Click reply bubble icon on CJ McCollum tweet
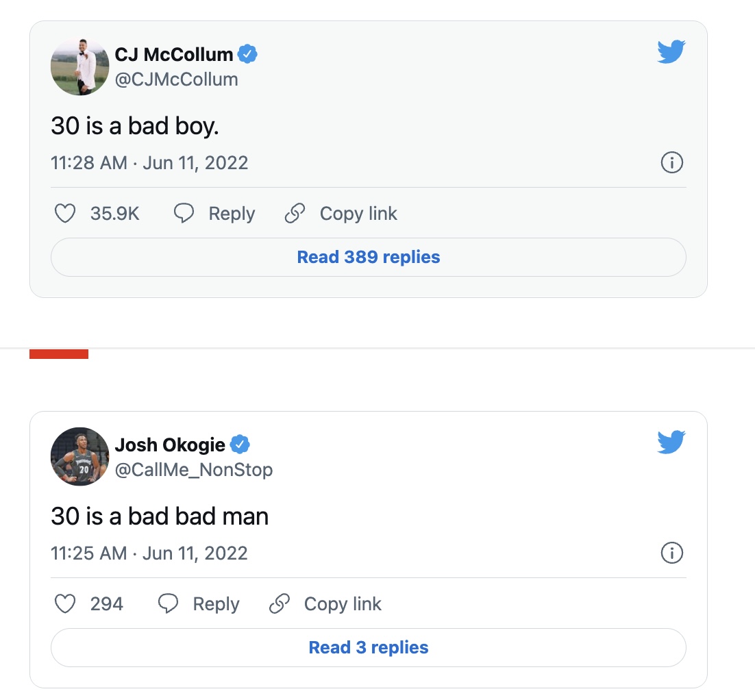This screenshot has width=755, height=700. [x=184, y=213]
